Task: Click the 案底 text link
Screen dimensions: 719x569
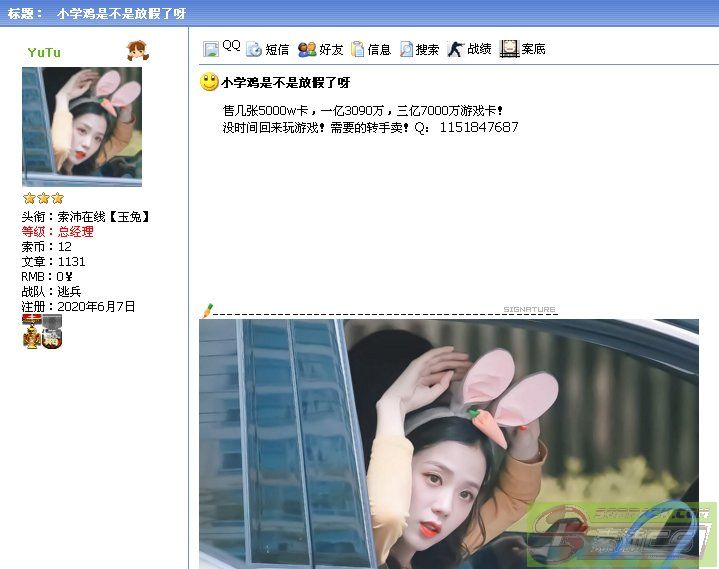Action: [533, 49]
